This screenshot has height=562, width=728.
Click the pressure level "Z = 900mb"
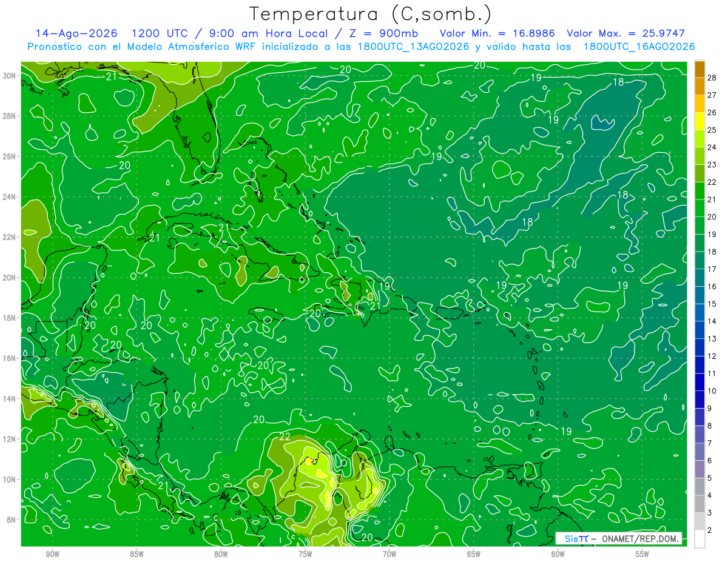click(385, 33)
